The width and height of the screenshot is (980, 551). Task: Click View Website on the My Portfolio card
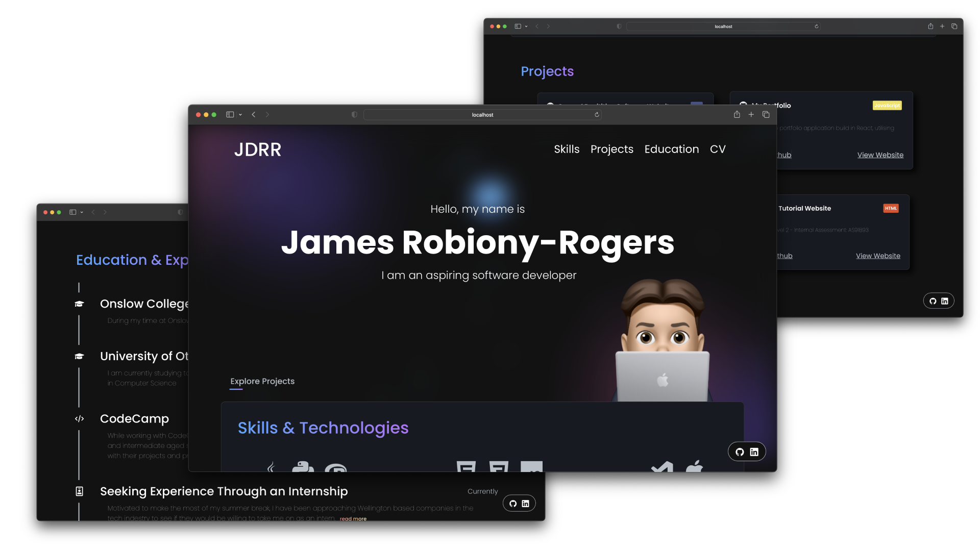click(x=880, y=155)
